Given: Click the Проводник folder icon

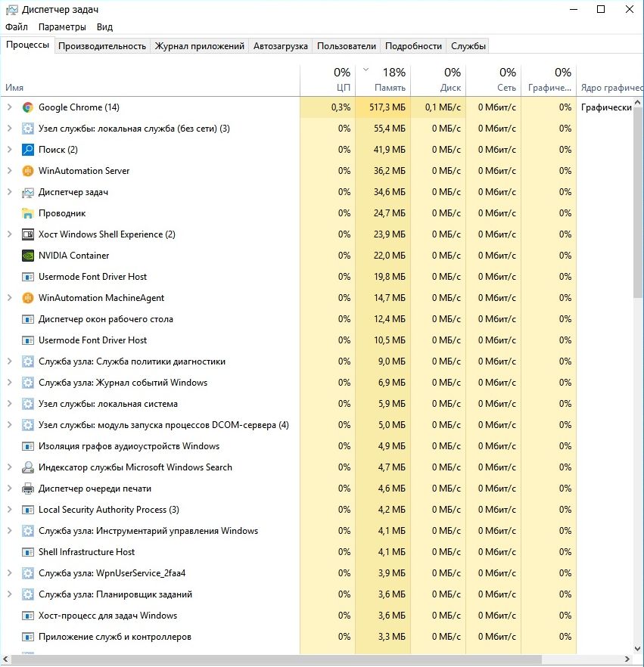Looking at the screenshot, I should coord(28,213).
